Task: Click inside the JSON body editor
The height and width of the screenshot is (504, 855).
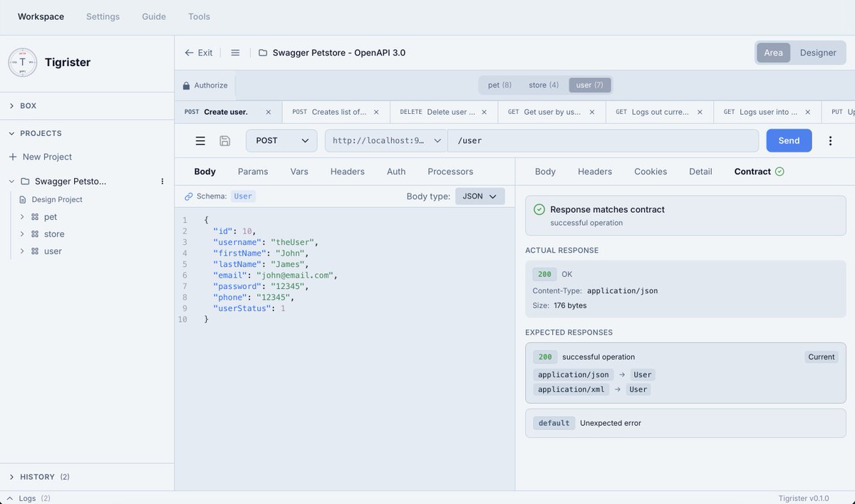Action: 345,349
